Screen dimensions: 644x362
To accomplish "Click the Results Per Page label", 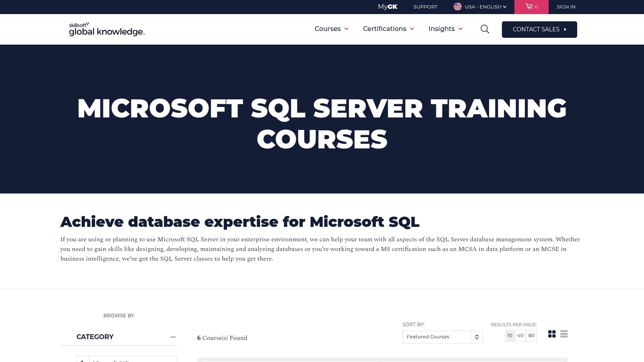I will [514, 325].
